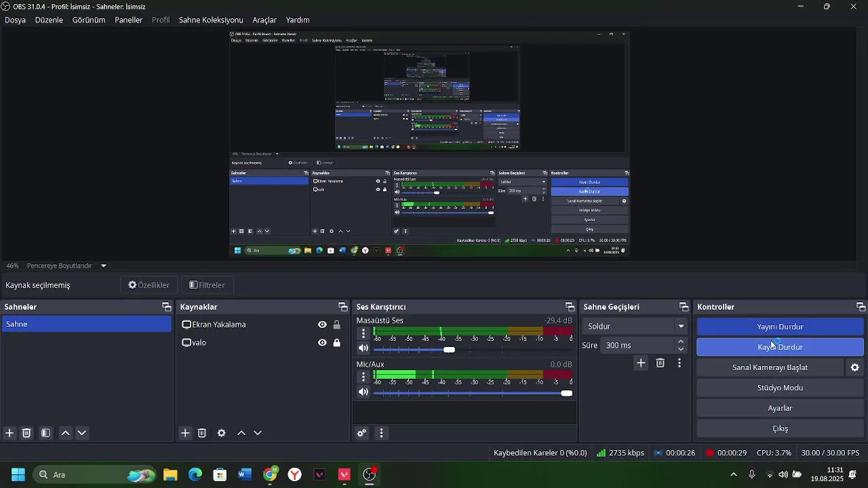Open preview scaling dropdown arrow
Screen dimensions: 868x488
(x=104, y=266)
